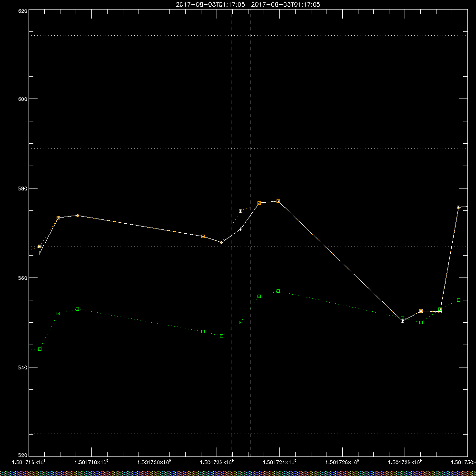Select the highest green data point near 557
The image size is (476, 476).
pos(278,291)
